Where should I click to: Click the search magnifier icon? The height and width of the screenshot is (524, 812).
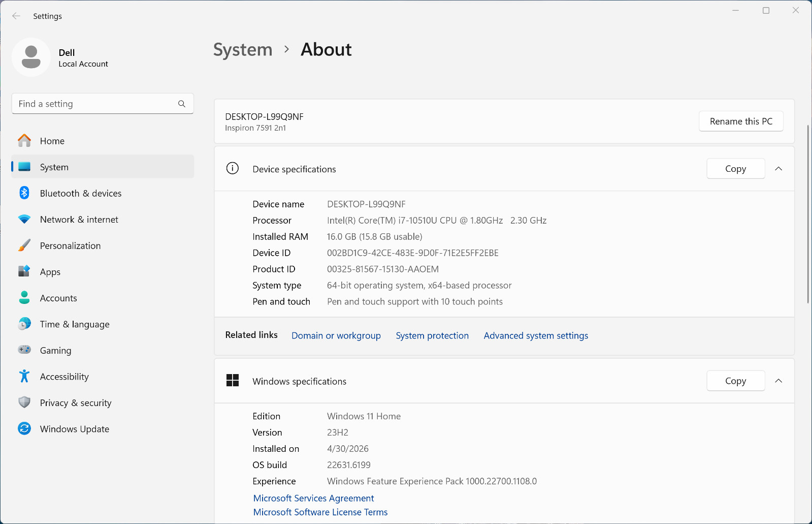[182, 104]
